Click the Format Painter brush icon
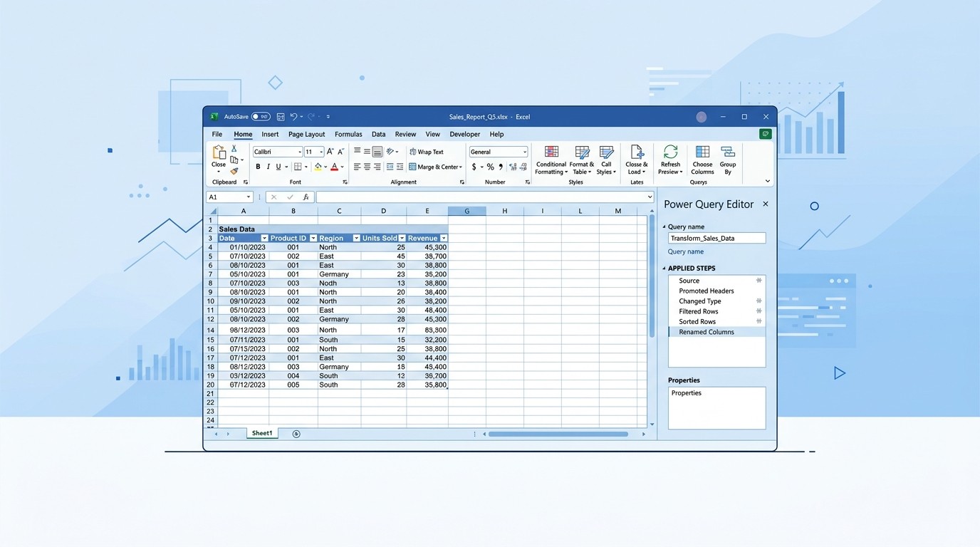Screen dimensions: 980x547 coord(234,171)
